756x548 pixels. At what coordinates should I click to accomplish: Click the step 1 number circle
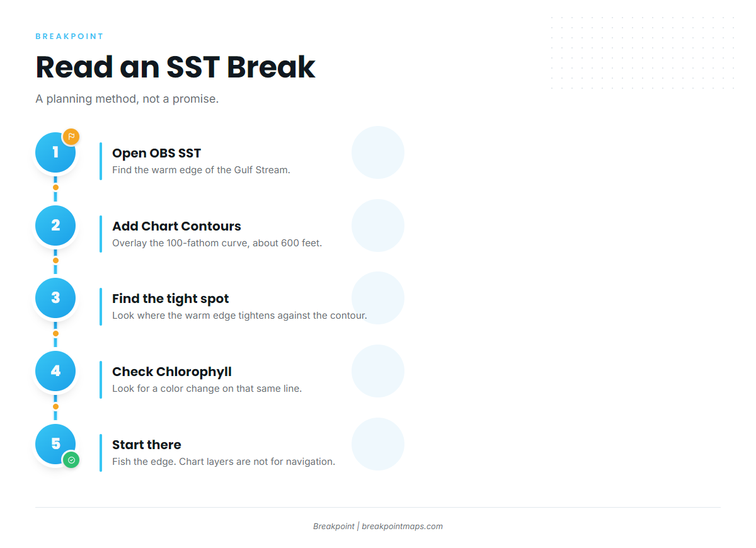(55, 152)
